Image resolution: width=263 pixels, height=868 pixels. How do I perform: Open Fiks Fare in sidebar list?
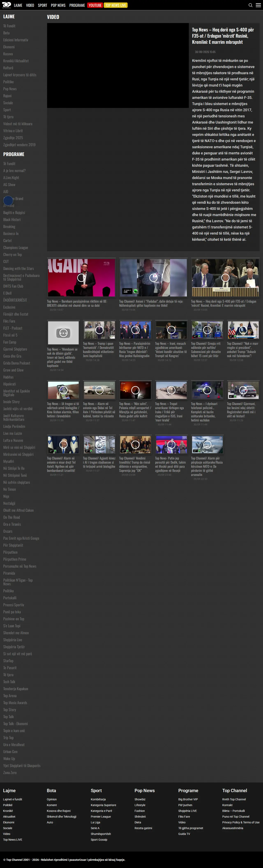9,321
